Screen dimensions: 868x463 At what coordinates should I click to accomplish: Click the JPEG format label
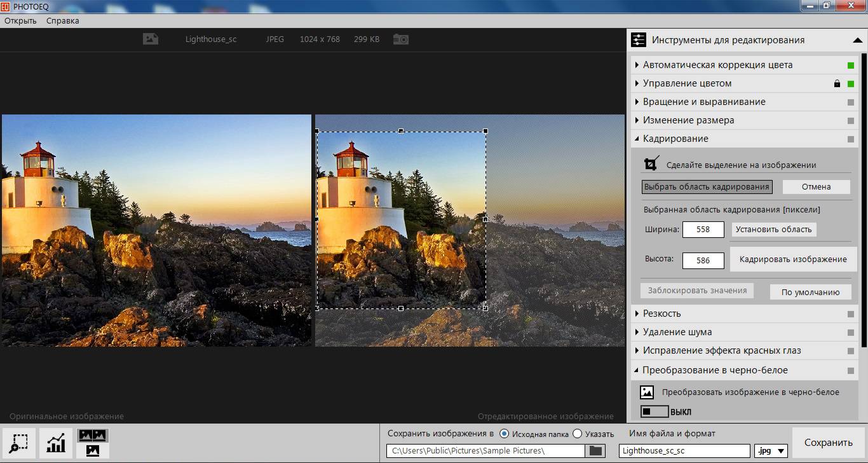point(275,39)
